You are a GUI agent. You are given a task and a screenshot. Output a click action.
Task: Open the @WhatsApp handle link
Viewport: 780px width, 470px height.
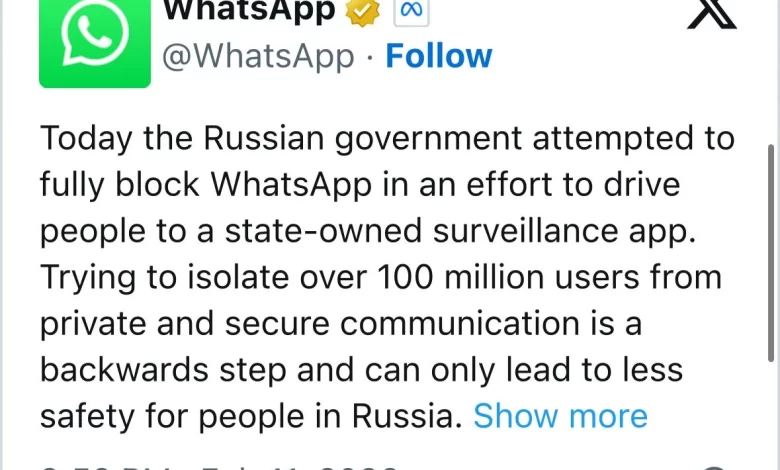point(258,56)
